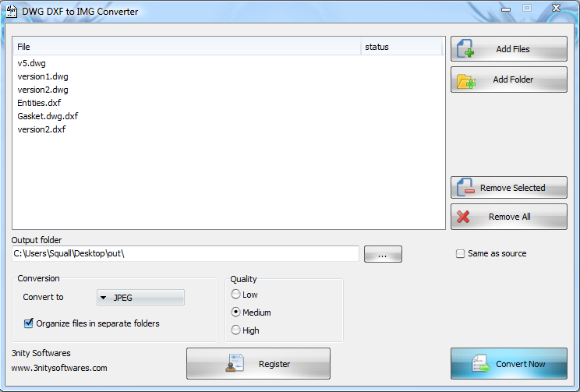Click the Output folder path field

tap(186, 254)
